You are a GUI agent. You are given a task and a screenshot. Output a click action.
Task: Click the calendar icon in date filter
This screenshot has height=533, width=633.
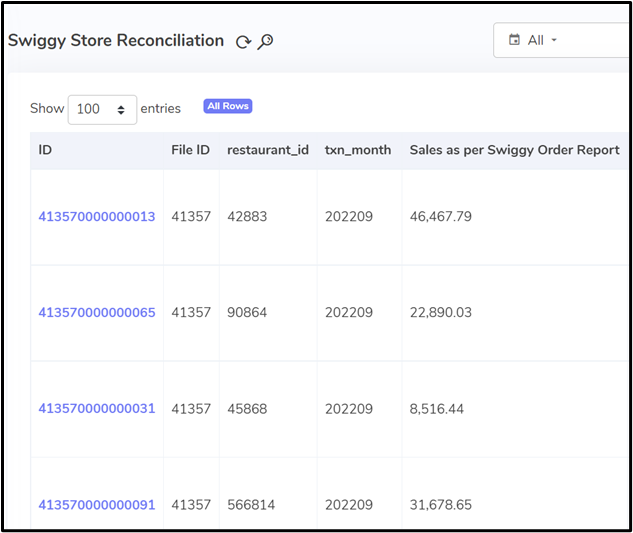point(514,40)
